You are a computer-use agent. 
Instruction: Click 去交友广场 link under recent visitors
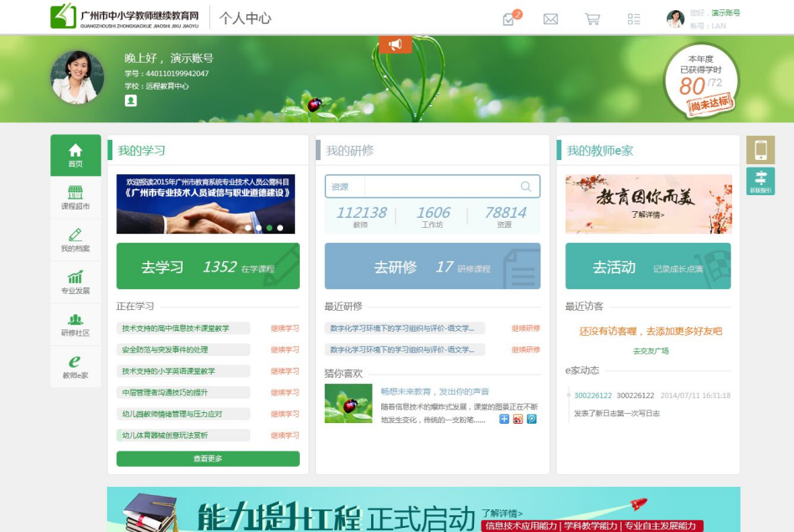click(652, 352)
